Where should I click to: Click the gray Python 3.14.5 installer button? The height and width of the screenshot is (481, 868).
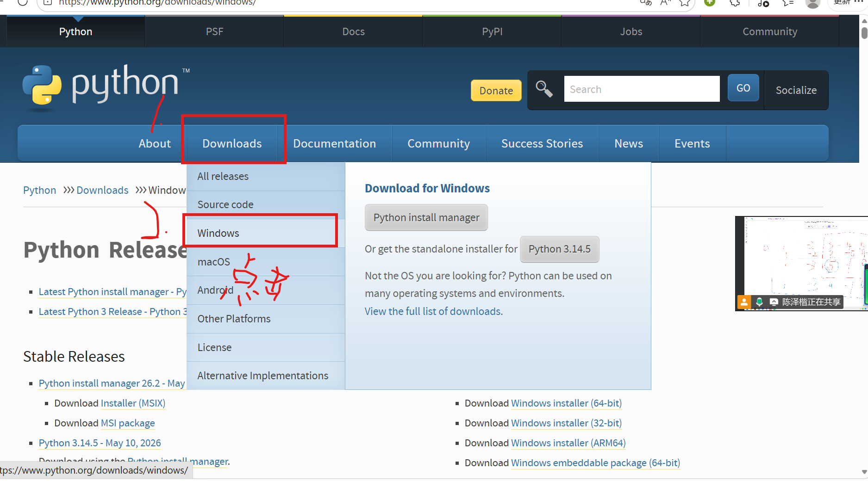click(x=560, y=249)
